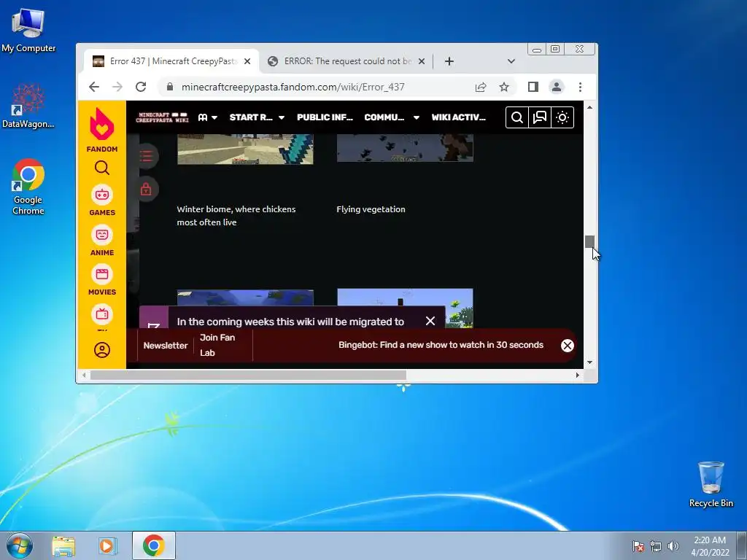
Task: Click the Minecraft CreepyPasta Wiki logo
Action: 162,117
